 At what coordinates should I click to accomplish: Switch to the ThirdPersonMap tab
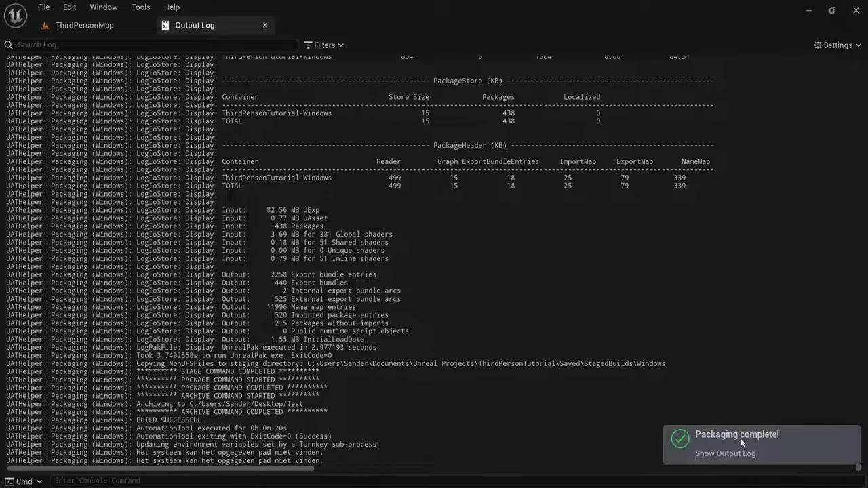pos(84,25)
